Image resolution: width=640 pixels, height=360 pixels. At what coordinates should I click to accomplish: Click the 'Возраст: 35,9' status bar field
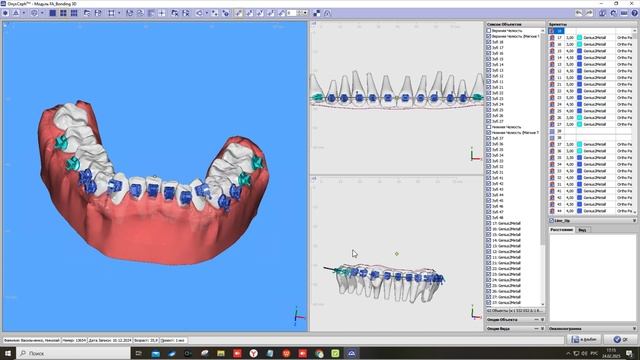[x=146, y=340]
